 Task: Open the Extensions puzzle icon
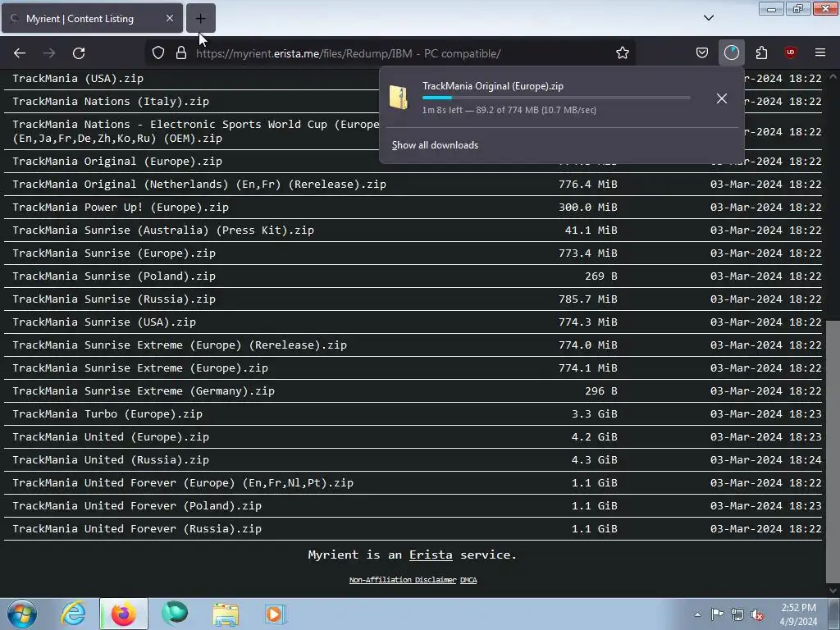coord(761,53)
